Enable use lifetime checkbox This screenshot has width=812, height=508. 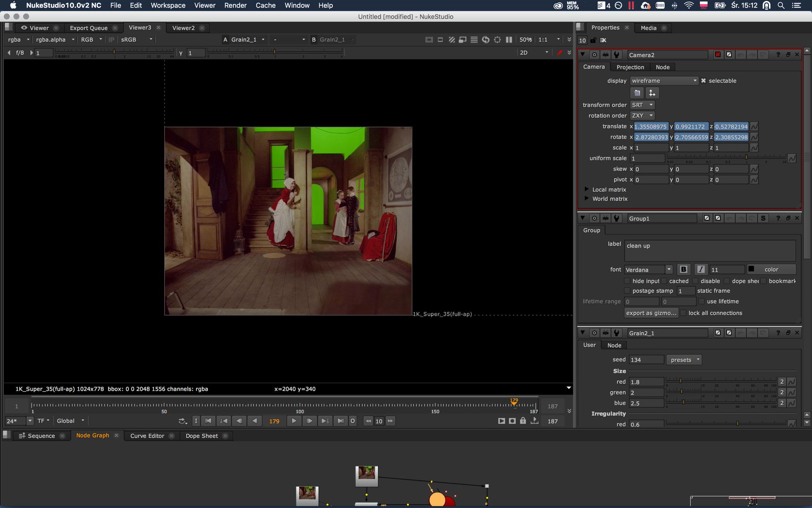tap(702, 301)
